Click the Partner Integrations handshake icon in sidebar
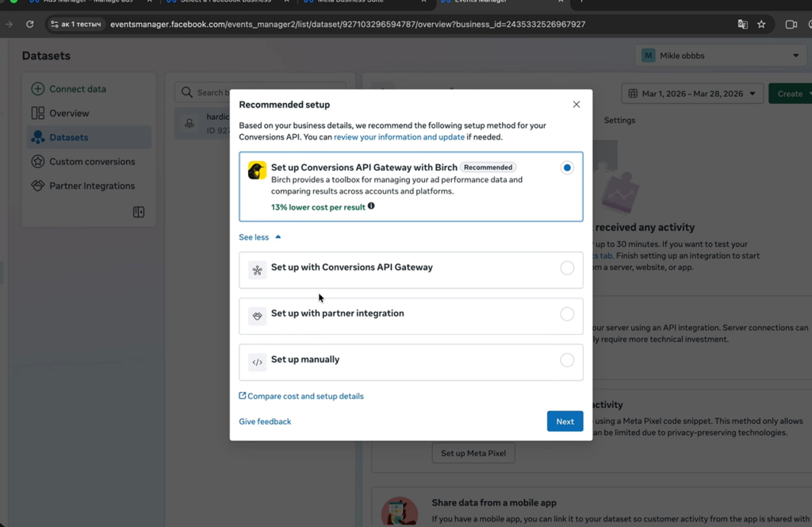This screenshot has width=812, height=527. [x=38, y=186]
